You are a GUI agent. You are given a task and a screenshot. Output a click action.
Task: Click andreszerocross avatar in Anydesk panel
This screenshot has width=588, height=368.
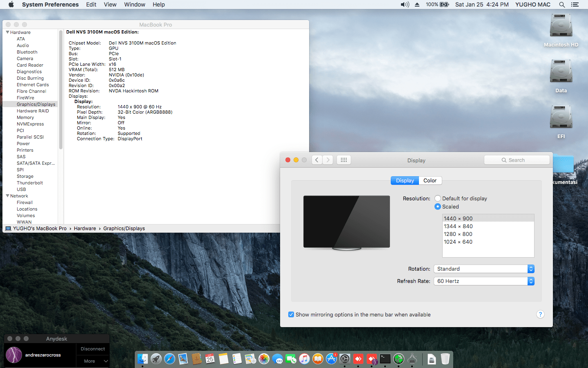pos(14,355)
